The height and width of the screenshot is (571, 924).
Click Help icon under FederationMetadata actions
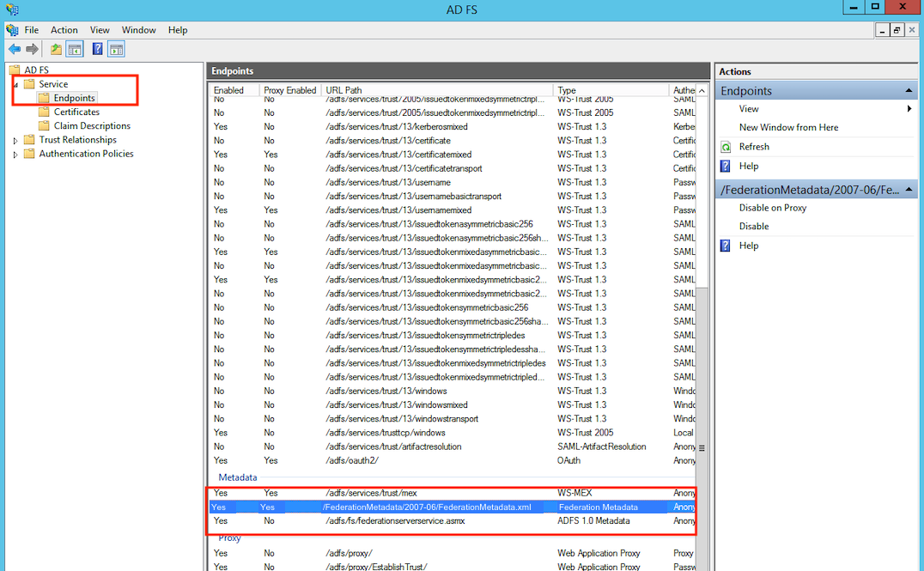click(726, 246)
